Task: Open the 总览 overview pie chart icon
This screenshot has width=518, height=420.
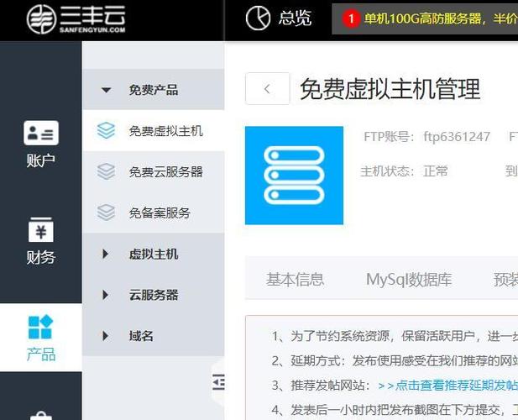Action: 258,18
